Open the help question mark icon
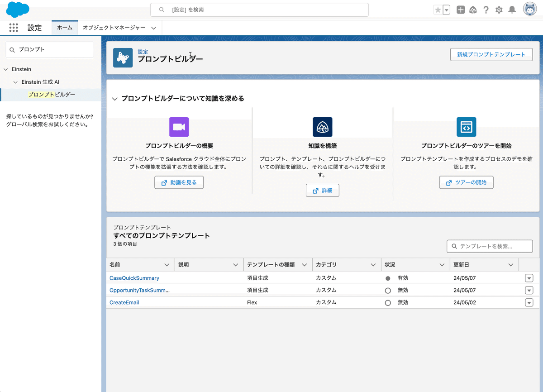Screen dimensions: 543x392 [486, 10]
